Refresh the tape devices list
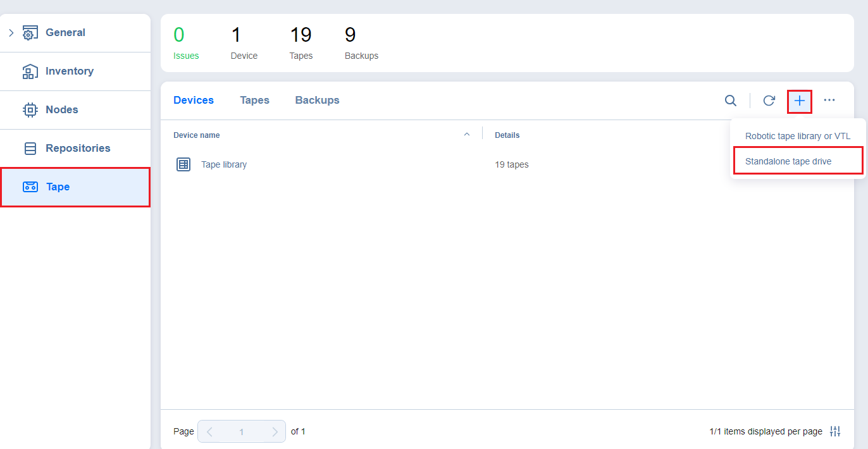This screenshot has width=868, height=449. coord(769,101)
